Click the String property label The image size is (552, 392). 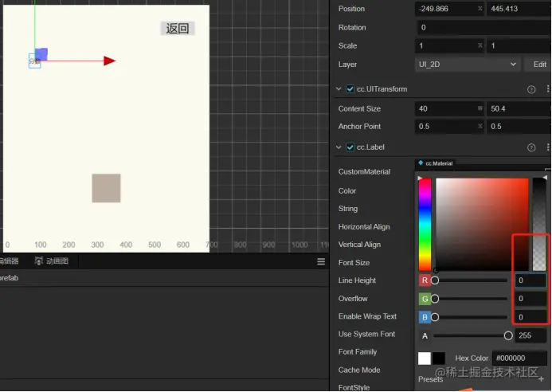[348, 209]
